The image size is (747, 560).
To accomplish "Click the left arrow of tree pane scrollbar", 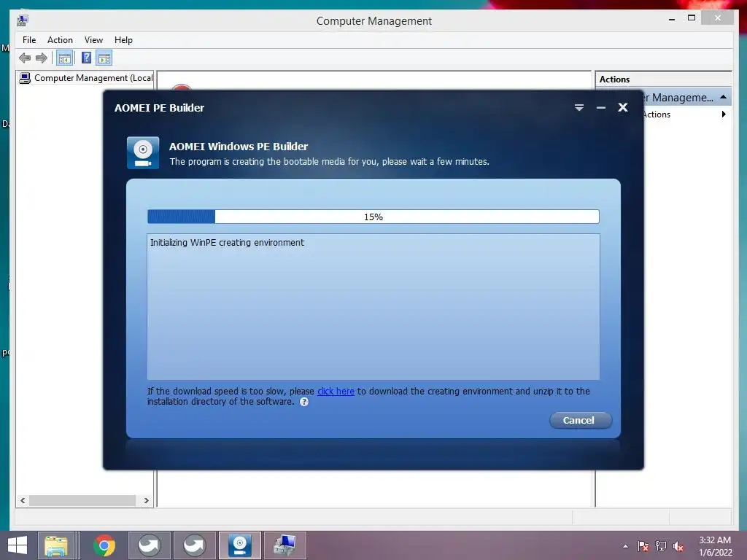I will (23, 500).
